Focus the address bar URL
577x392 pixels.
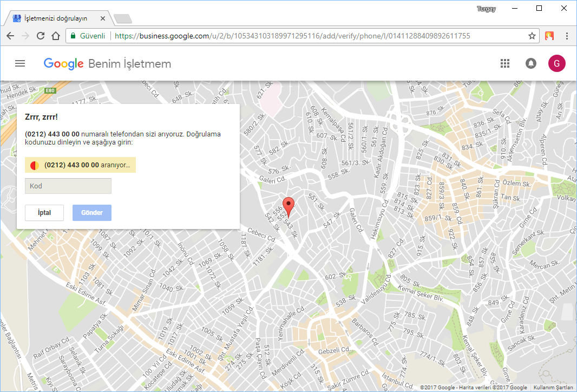click(292, 36)
